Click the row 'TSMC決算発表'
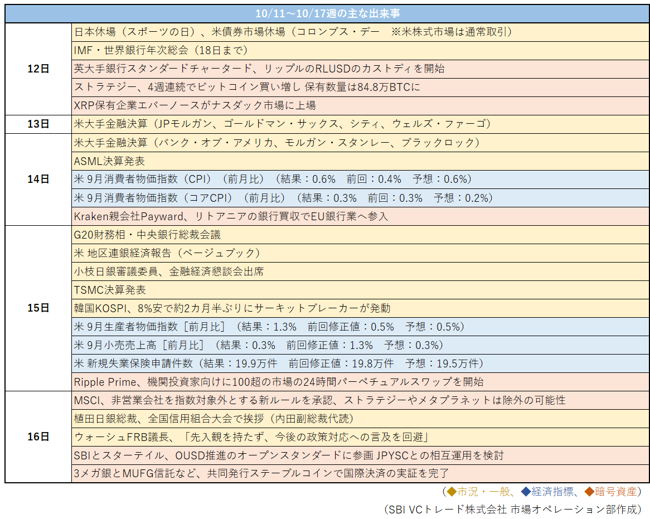This screenshot has width=650, height=519. click(360, 290)
